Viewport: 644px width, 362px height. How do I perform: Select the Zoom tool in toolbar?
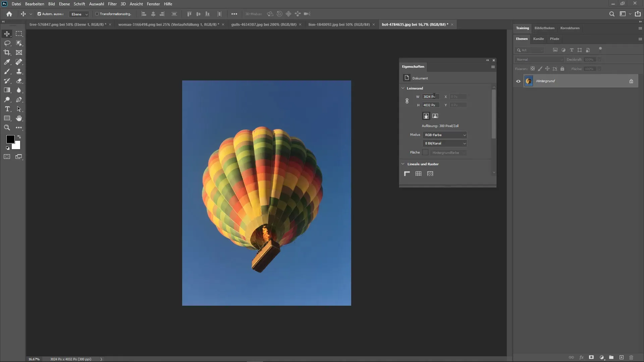7,128
